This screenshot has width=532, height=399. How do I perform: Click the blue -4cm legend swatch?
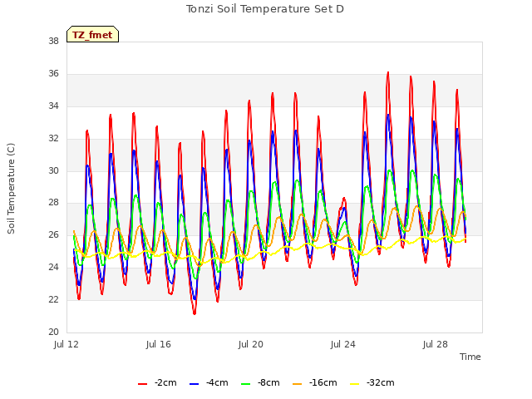tap(194, 384)
